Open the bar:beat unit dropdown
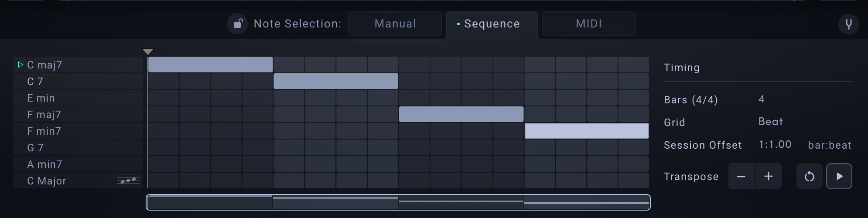Viewport: 868px width, 218px height. [829, 145]
